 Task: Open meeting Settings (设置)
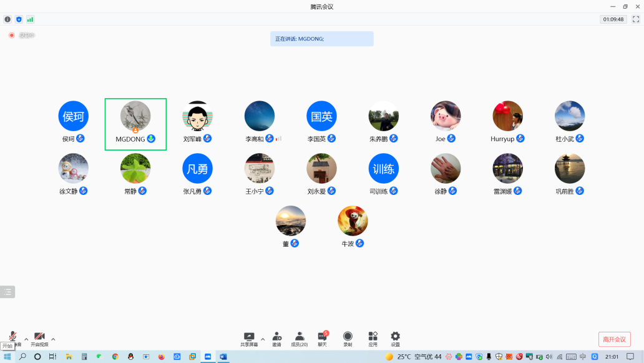coord(395,339)
